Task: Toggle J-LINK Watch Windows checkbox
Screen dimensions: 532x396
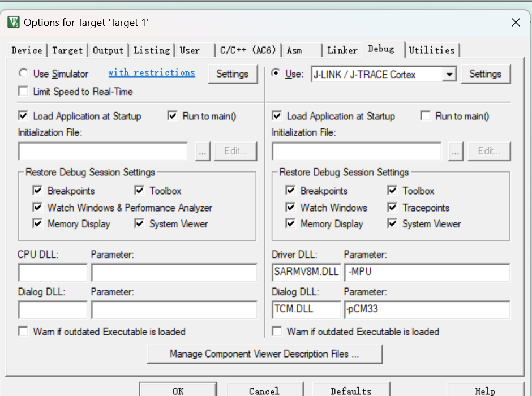Action: tap(290, 207)
